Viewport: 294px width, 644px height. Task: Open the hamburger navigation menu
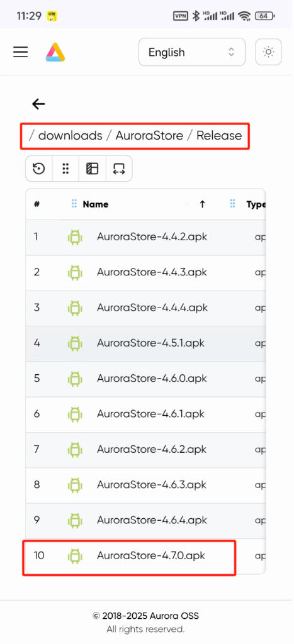(x=20, y=52)
